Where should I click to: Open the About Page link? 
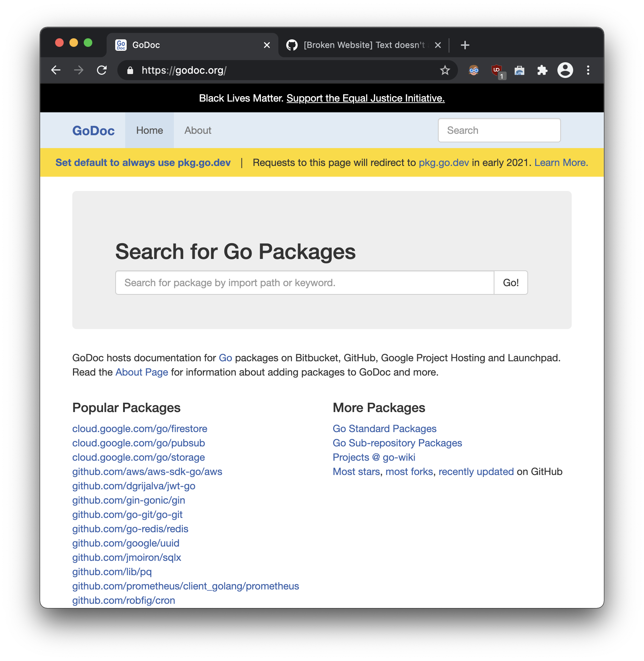click(x=142, y=372)
